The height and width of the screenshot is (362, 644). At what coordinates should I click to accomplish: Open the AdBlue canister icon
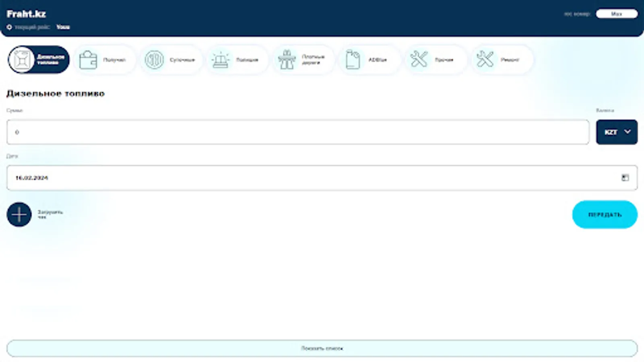point(353,60)
